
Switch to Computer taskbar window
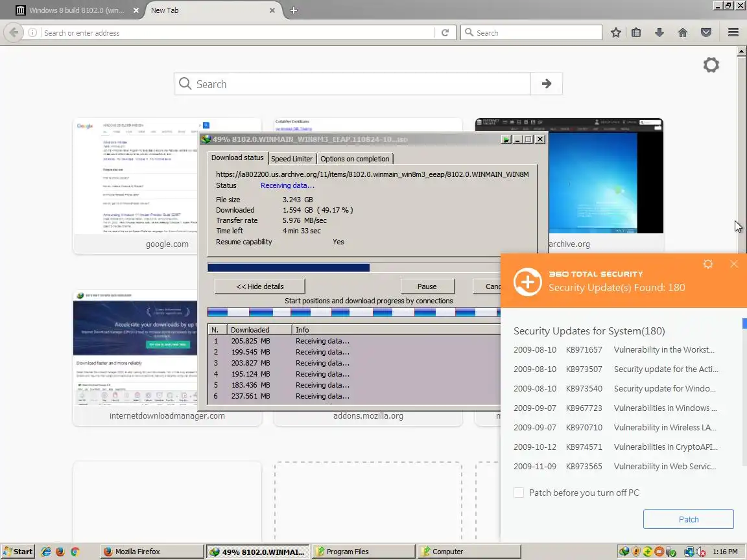[x=469, y=552]
